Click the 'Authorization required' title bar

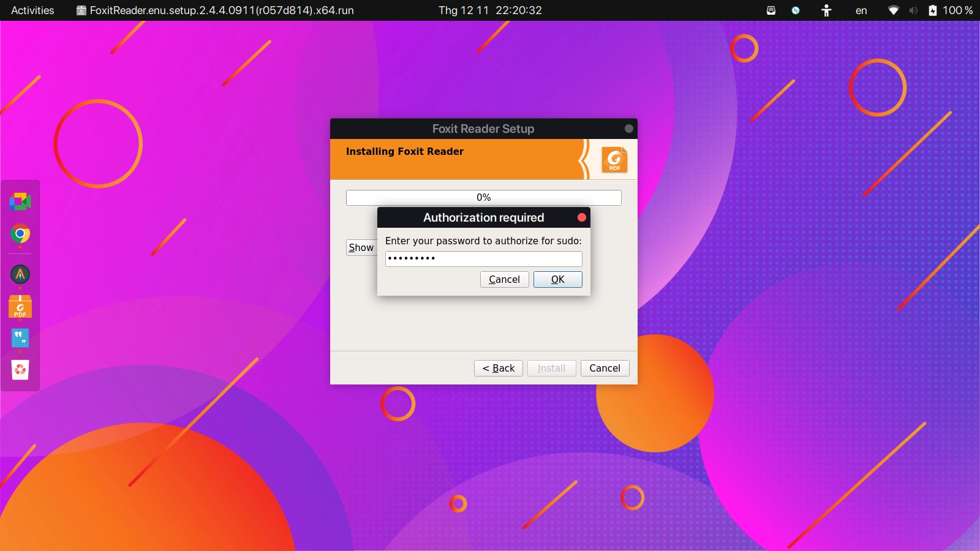pyautogui.click(x=483, y=217)
